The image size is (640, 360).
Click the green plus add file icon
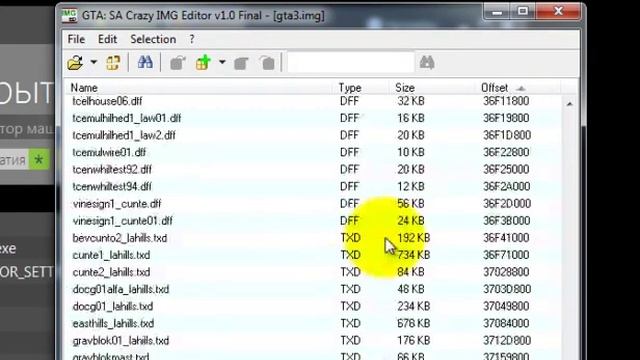tap(203, 62)
